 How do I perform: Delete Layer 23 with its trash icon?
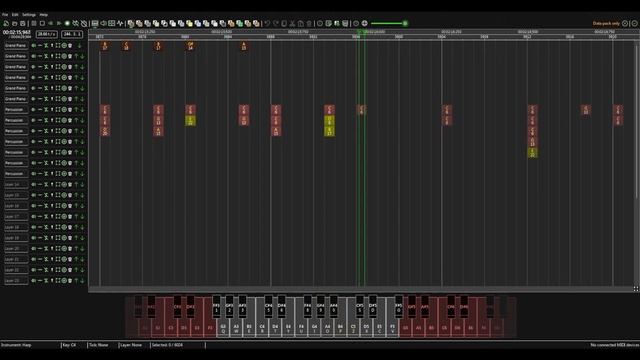70,280
